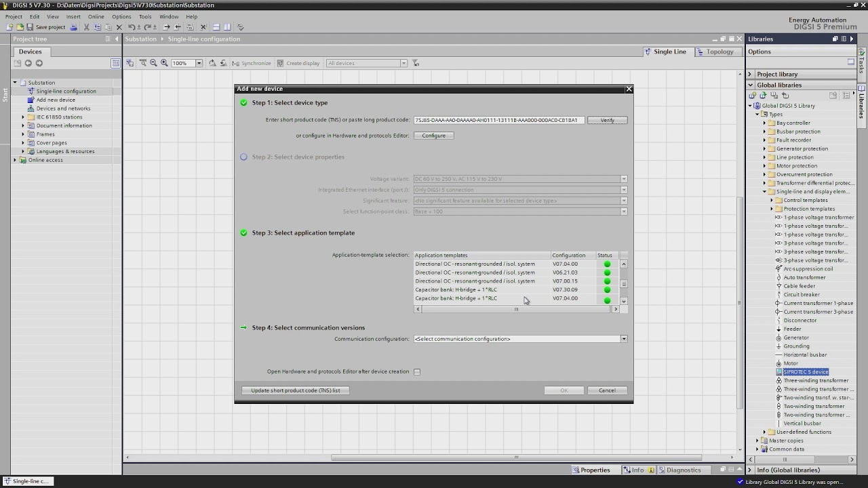Expand the Line protection library folder
The image size is (868, 488).
point(764,157)
